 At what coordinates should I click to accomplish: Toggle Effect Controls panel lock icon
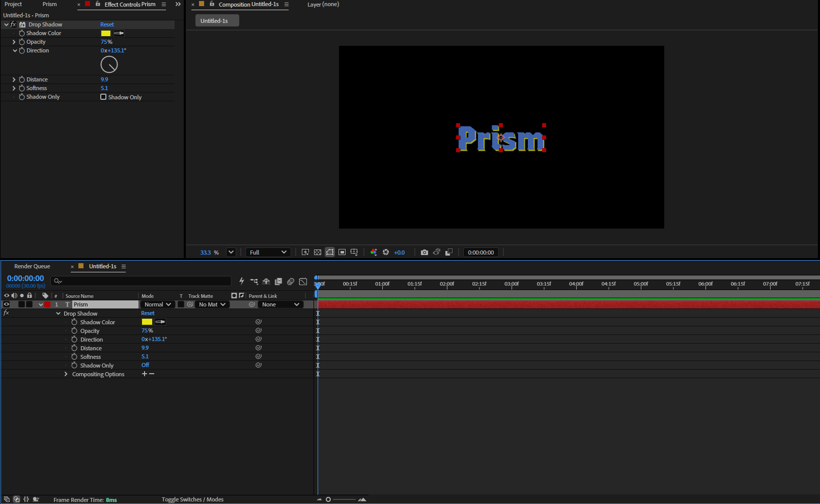98,4
